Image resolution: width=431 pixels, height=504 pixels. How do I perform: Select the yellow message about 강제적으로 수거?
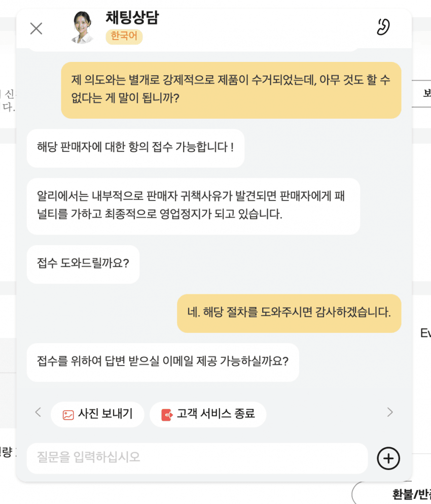pos(231,90)
